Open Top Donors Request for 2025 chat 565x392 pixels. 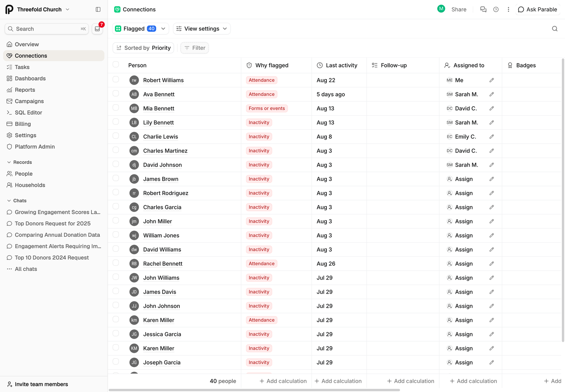[54, 223]
